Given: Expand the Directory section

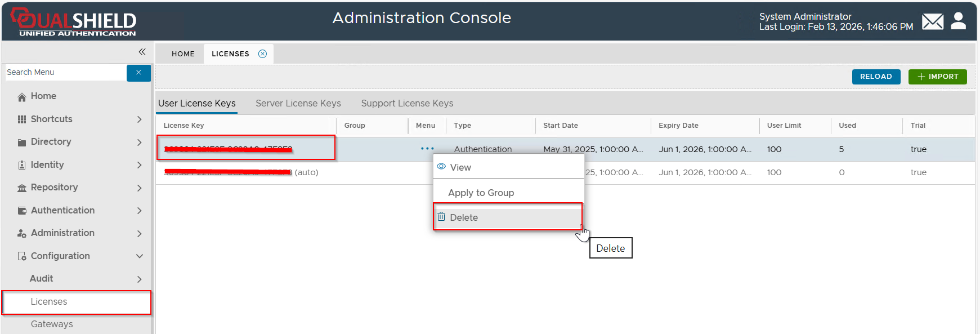Looking at the screenshot, I should (139, 142).
